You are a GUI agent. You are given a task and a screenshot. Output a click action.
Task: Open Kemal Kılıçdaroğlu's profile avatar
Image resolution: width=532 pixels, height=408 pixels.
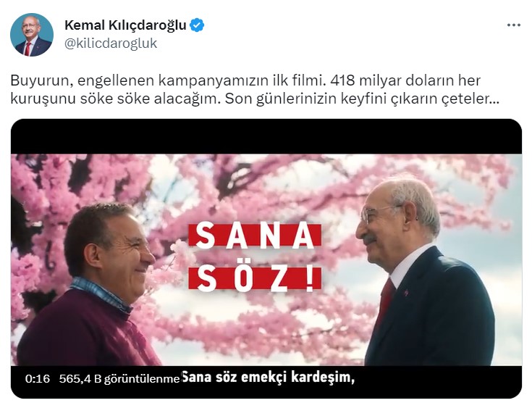[x=32, y=34]
